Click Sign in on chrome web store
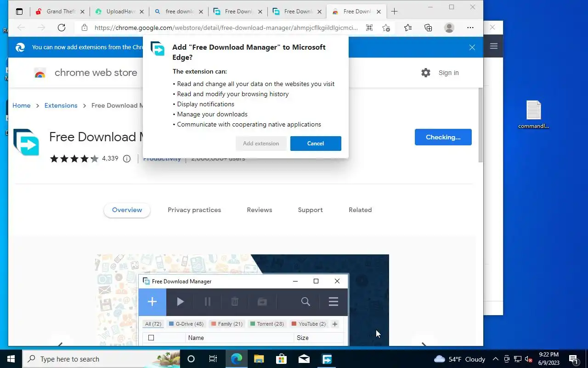This screenshot has height=368, width=588. point(448,73)
